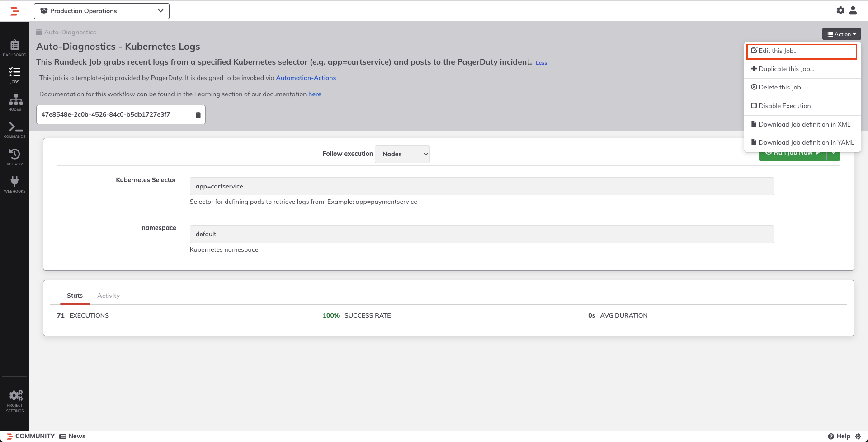
Task: Choose Delete this Job menu item
Action: coord(802,88)
